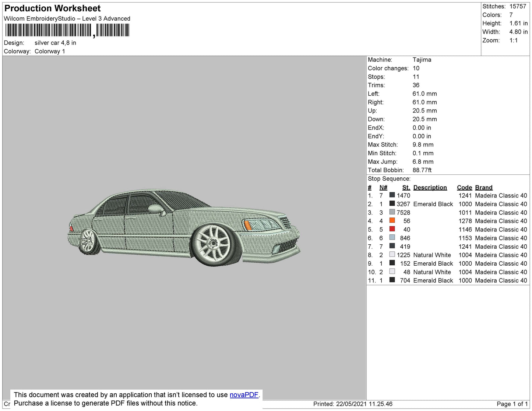Click stitch count '1470' in stop 1
This screenshot has height=411, width=532.
tap(404, 195)
